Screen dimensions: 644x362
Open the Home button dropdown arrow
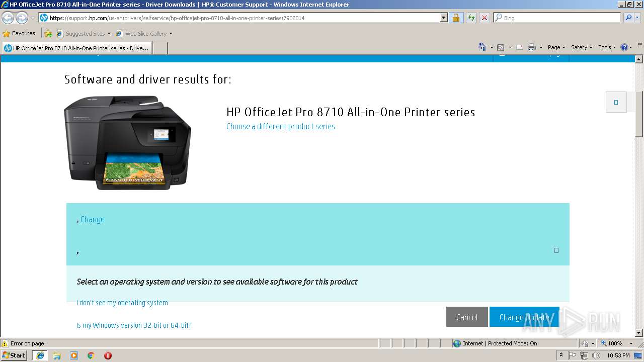coord(492,47)
